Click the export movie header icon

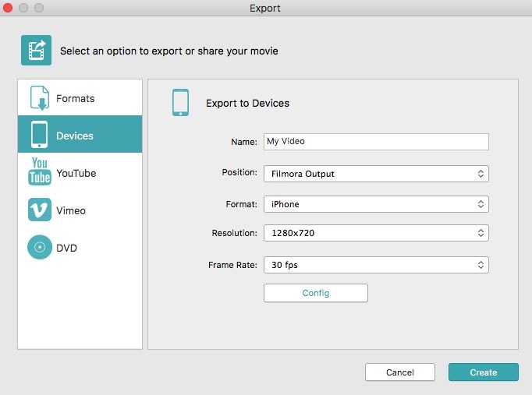point(36,51)
